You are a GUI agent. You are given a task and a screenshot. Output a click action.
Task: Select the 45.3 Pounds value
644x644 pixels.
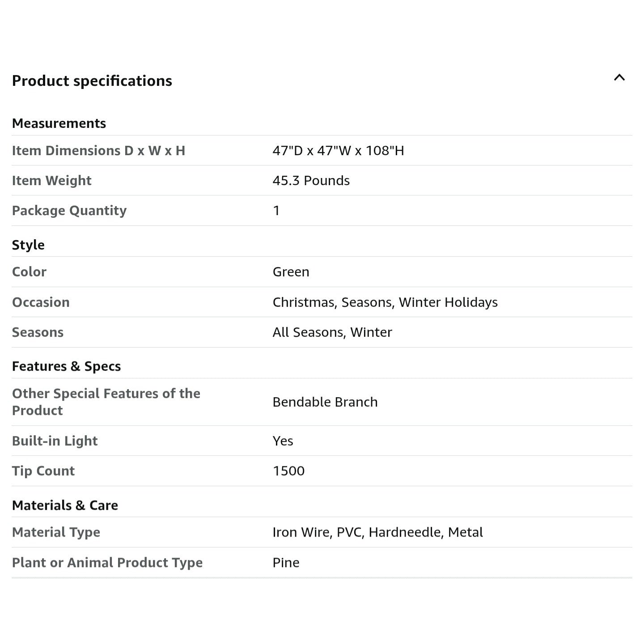[x=311, y=181]
